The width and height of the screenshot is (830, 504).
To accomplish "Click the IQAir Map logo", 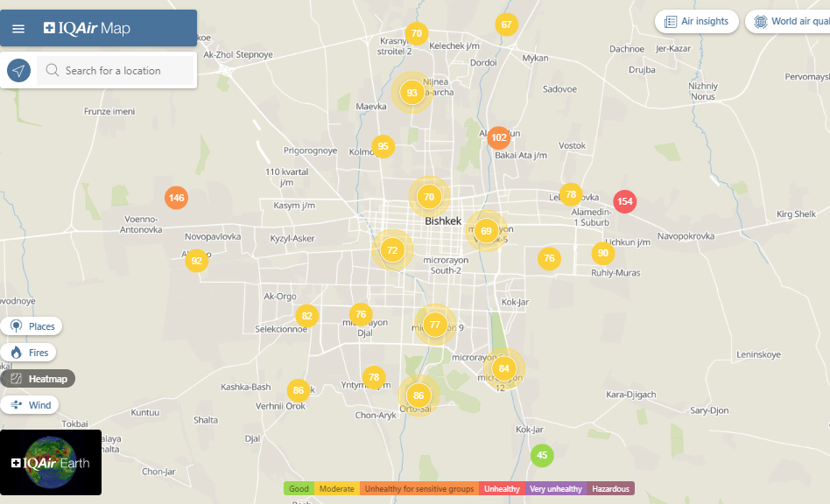I will [87, 29].
